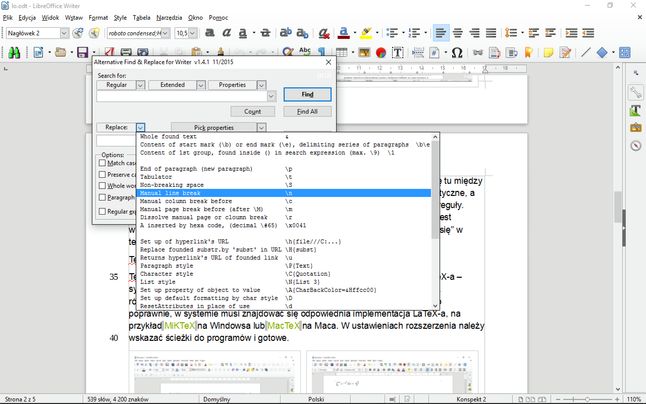Enable the Match case option

[x=103, y=163]
